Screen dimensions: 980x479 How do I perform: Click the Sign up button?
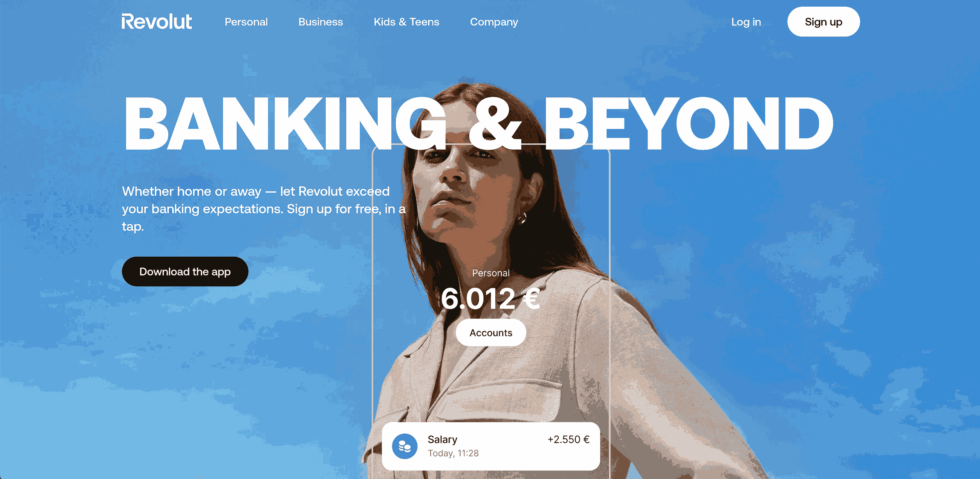(x=823, y=22)
